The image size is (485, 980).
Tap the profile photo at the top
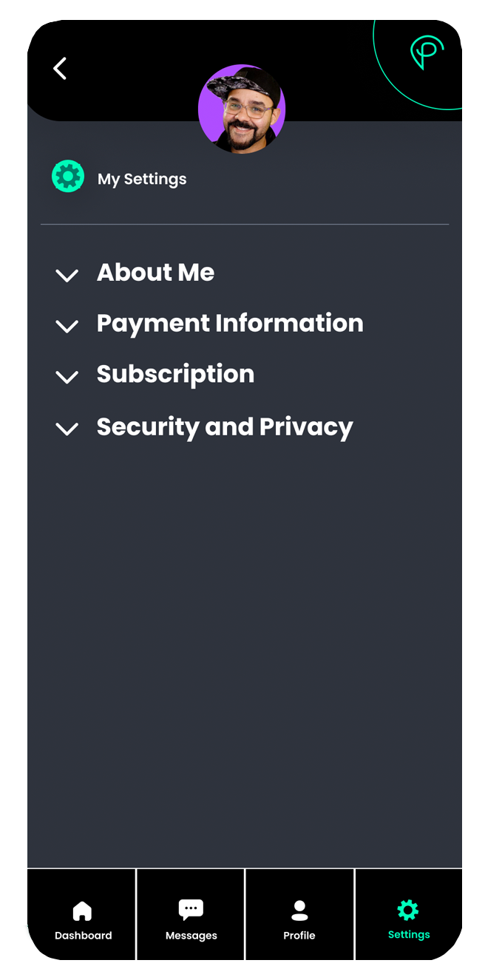click(x=242, y=109)
